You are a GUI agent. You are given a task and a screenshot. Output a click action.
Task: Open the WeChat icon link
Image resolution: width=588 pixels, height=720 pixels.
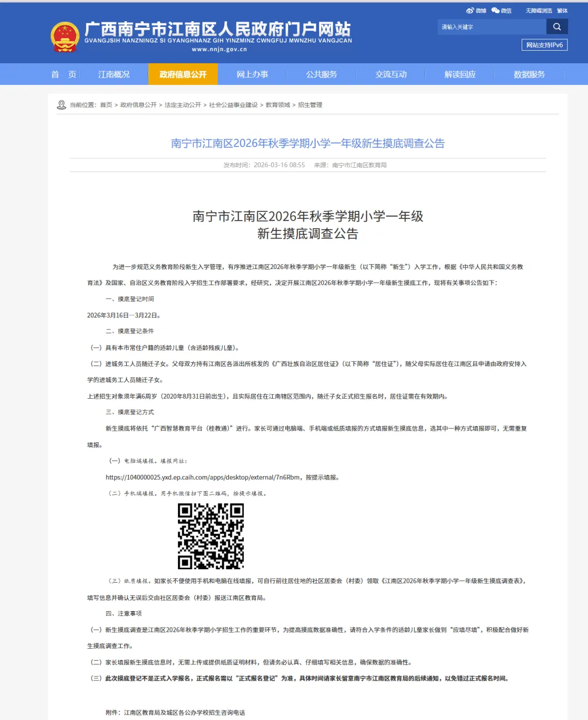(501, 10)
